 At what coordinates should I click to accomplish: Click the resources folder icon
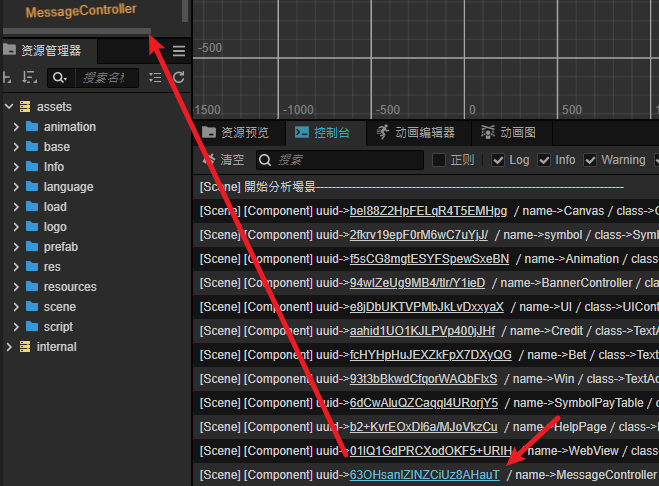[32, 287]
